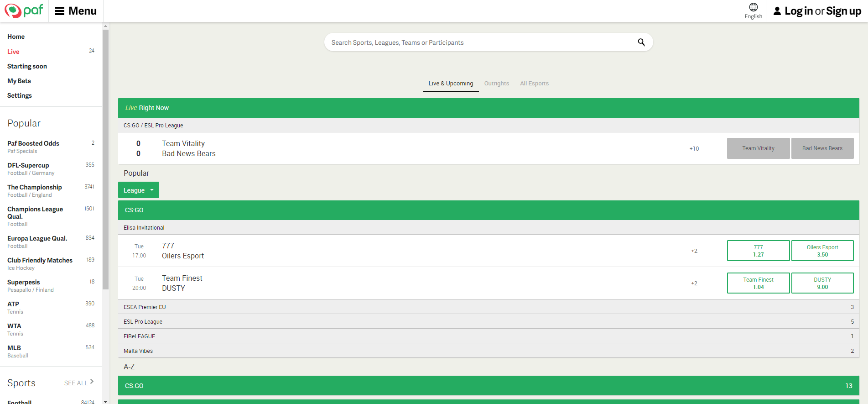Open Starting soon in the sidebar
Viewport: 868px width, 404px height.
click(x=27, y=66)
